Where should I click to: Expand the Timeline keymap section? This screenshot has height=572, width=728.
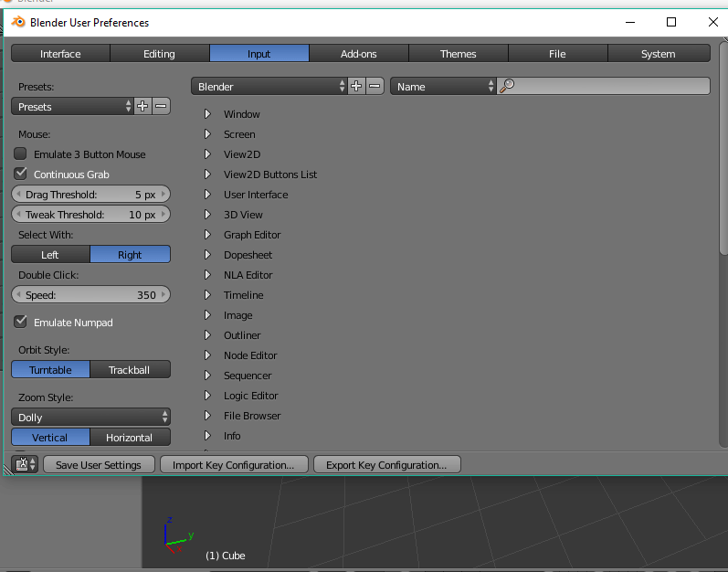[207, 295]
